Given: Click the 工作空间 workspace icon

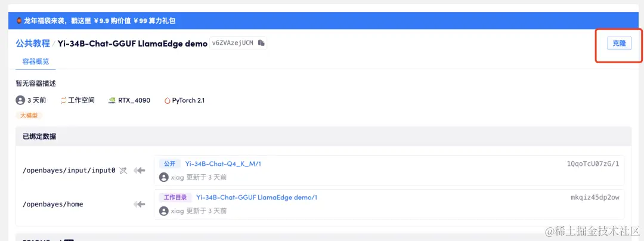Looking at the screenshot, I should (x=63, y=100).
